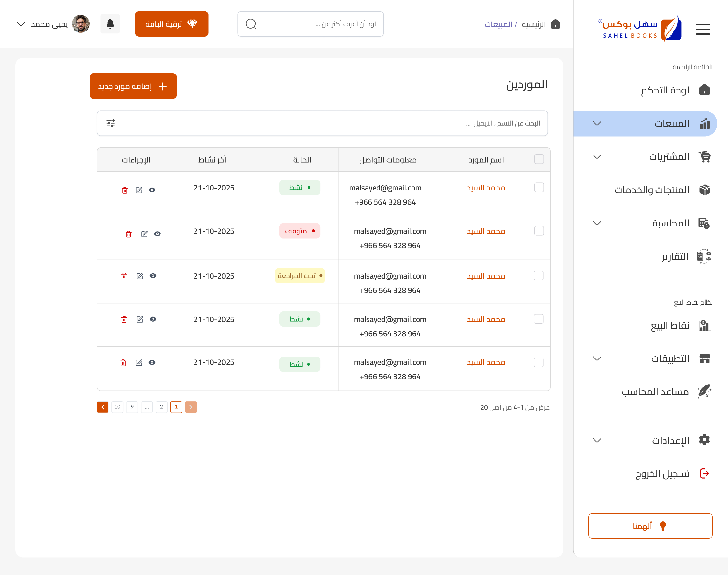Image resolution: width=728 pixels, height=575 pixels.
Task: View the تحت المراجعة supplier via eye icon
Action: [153, 276]
